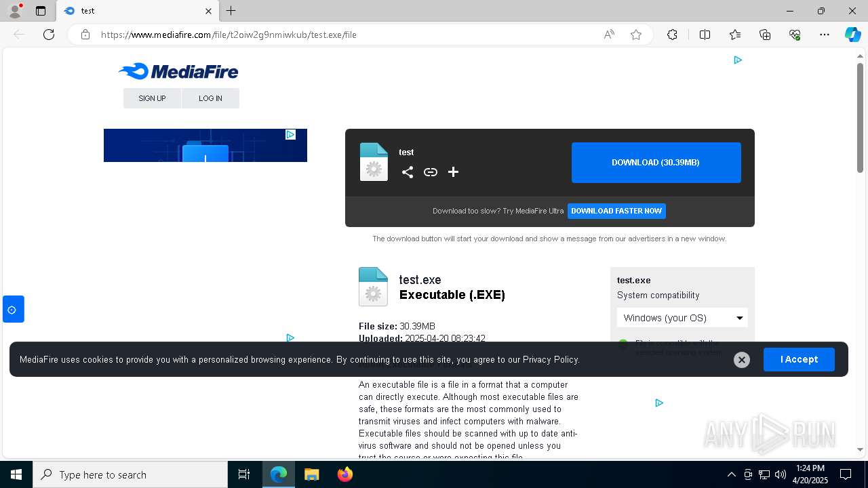Click scrollbar down arrow

[x=860, y=449]
